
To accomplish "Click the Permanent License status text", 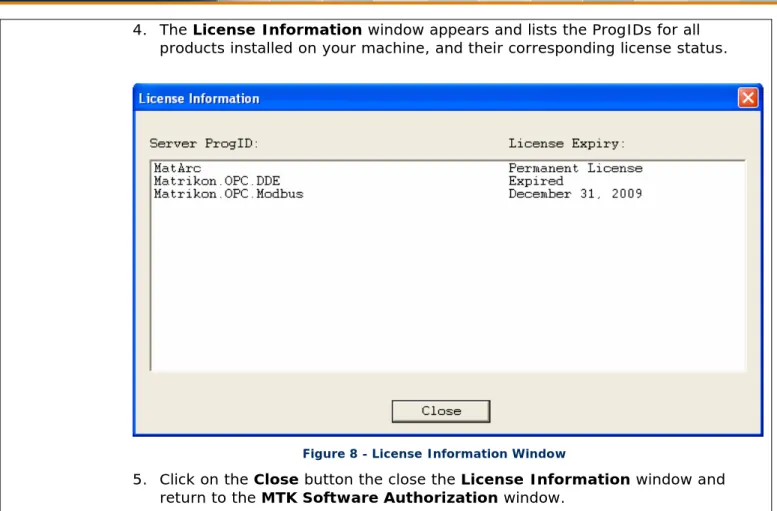I will pyautogui.click(x=575, y=168).
